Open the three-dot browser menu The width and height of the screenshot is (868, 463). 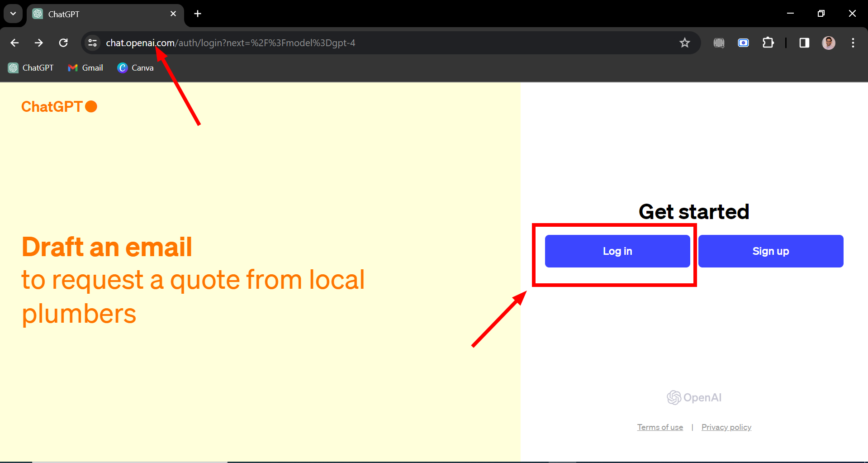[x=852, y=43]
